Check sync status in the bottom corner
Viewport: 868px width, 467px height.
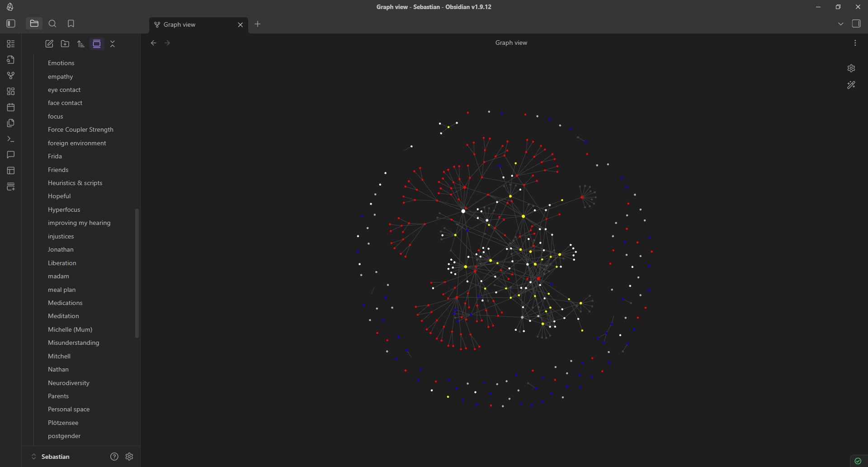pos(858,461)
